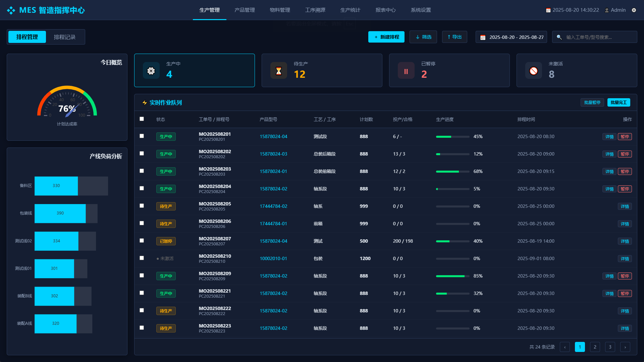
Task: Click the hourglass icon on 待生产 card
Action: (278, 71)
